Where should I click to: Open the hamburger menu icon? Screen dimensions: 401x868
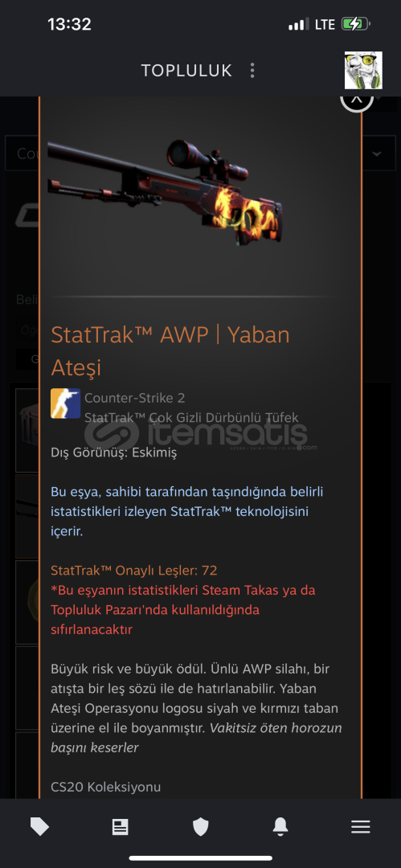point(361,827)
